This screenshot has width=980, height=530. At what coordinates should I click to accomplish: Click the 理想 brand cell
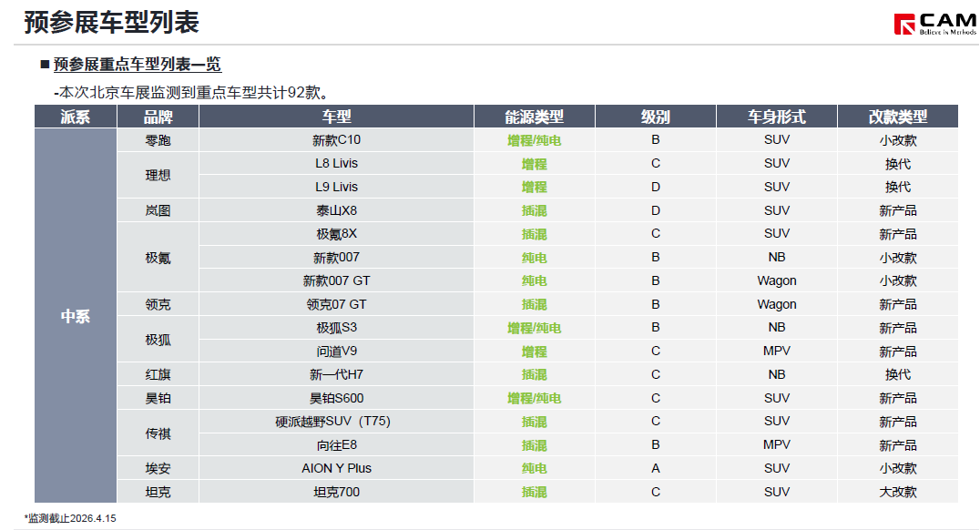coord(158,175)
